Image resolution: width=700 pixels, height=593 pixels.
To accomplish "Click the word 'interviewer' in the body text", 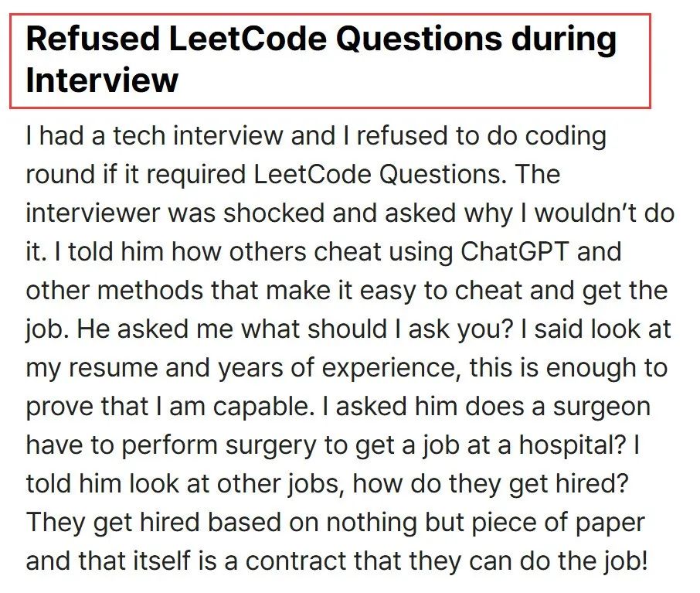I will [x=93, y=213].
